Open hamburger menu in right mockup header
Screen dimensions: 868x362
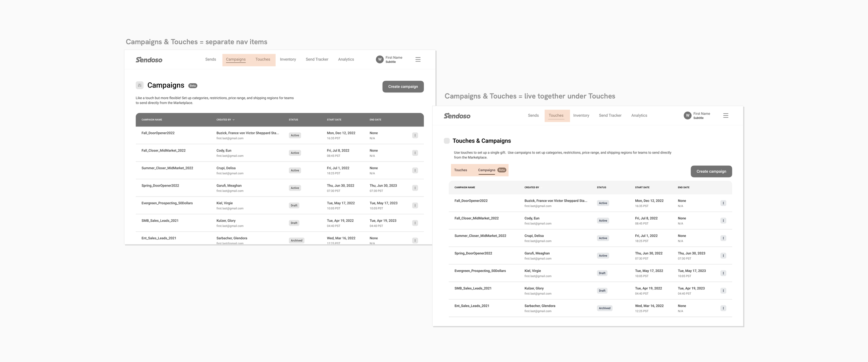click(x=726, y=116)
